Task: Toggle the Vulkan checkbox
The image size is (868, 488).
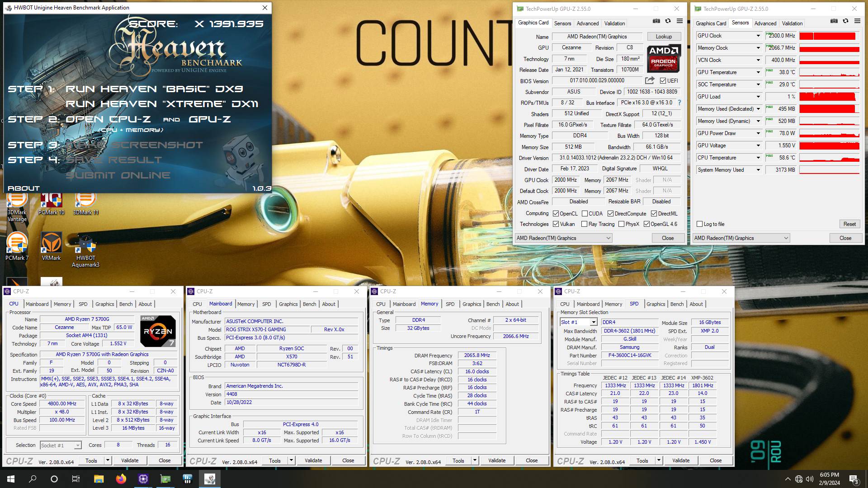Action: (x=556, y=224)
